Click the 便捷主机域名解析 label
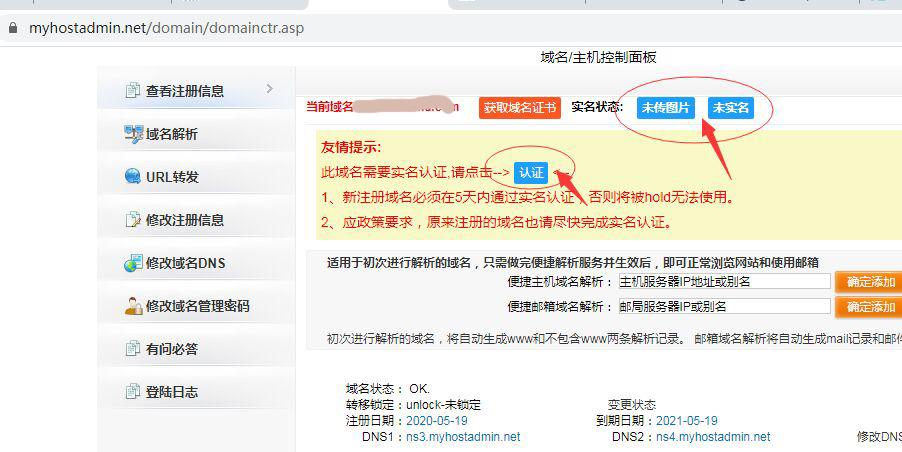902x452 pixels. click(560, 282)
